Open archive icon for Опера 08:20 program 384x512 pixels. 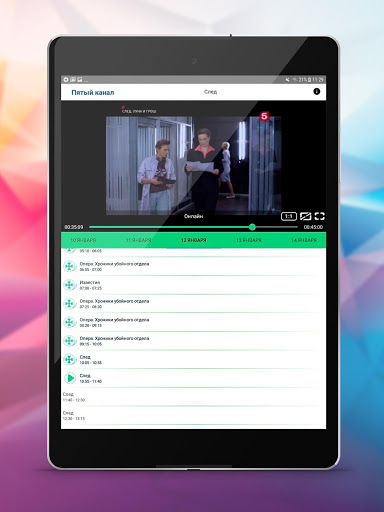click(x=69, y=322)
